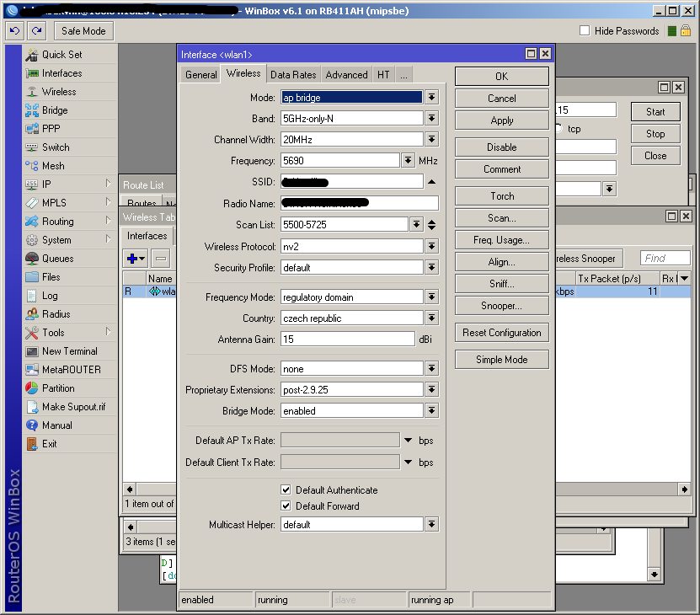Switch to Simple Mode
This screenshot has width=700, height=615.
tap(502, 360)
